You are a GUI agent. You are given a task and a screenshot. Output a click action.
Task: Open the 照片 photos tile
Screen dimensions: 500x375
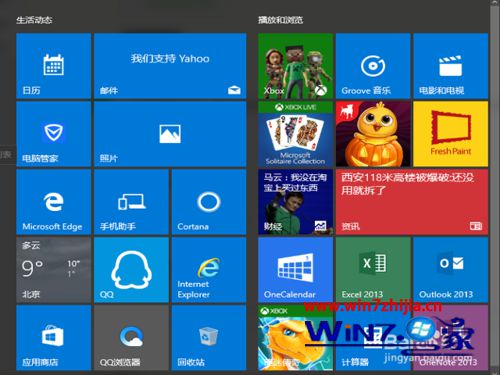coord(170,134)
